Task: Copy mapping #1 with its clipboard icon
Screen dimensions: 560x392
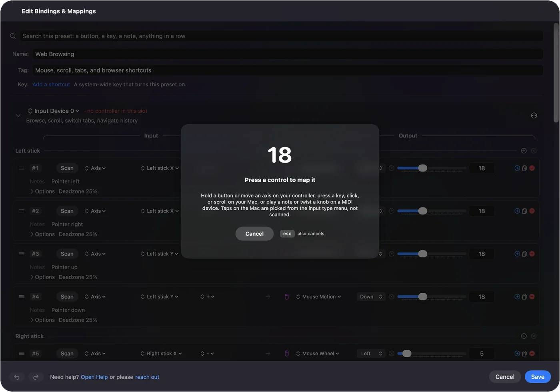Action: pyautogui.click(x=524, y=168)
